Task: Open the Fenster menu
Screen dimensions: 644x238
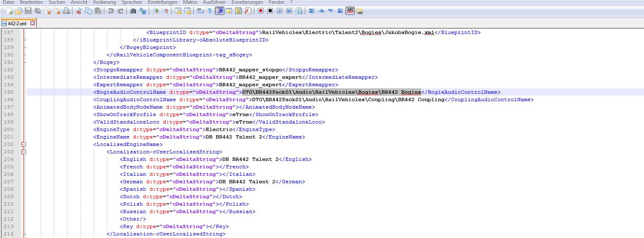Action: (x=277, y=2)
